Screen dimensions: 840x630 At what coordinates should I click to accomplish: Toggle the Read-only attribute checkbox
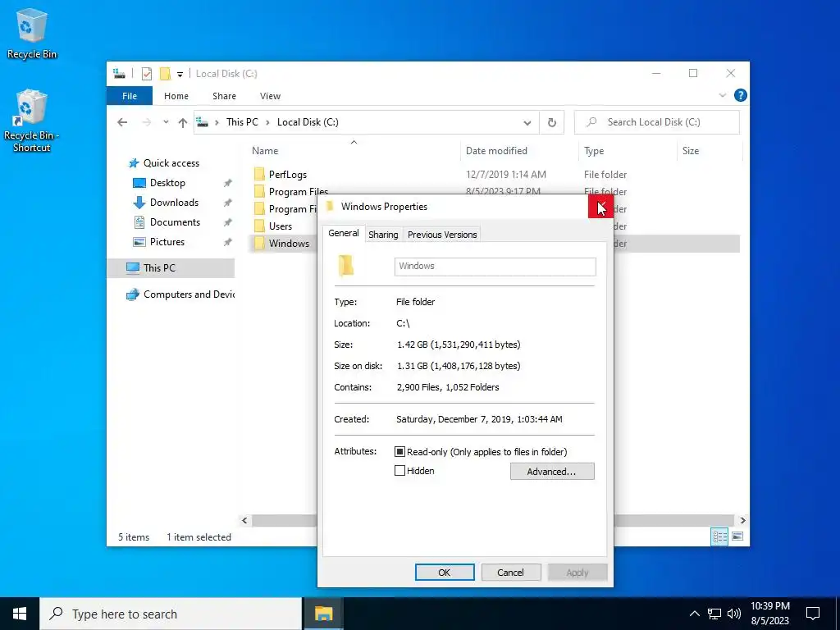tap(399, 452)
